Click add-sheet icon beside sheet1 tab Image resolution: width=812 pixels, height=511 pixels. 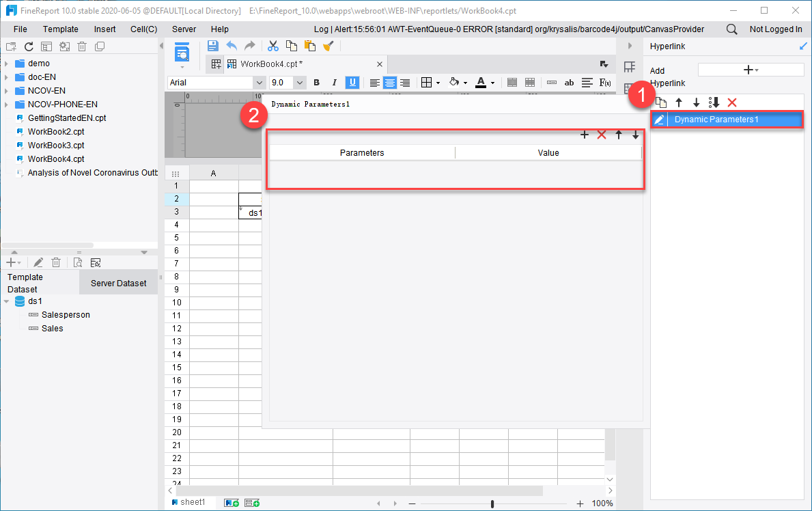(232, 503)
